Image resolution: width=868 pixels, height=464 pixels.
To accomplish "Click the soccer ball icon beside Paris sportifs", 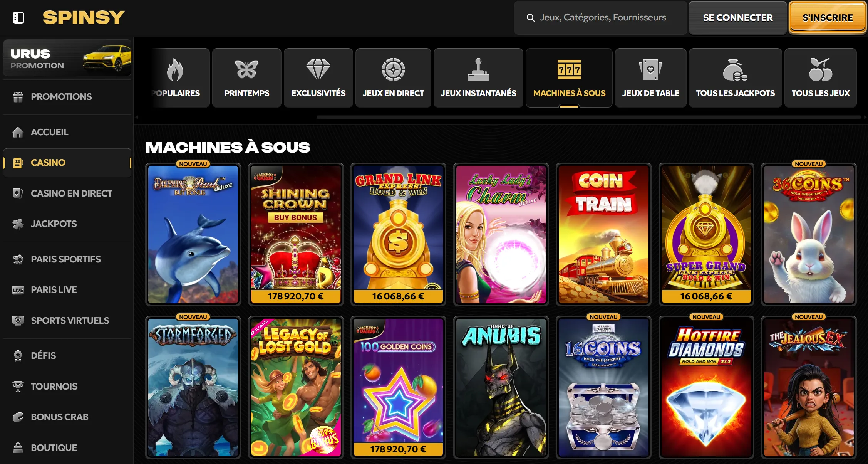I will (x=18, y=259).
